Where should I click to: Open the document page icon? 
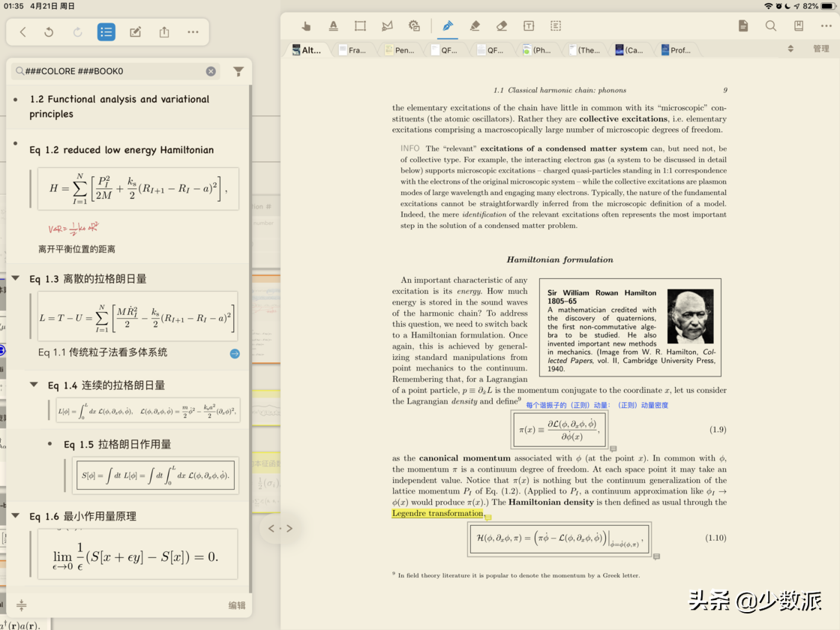743,25
